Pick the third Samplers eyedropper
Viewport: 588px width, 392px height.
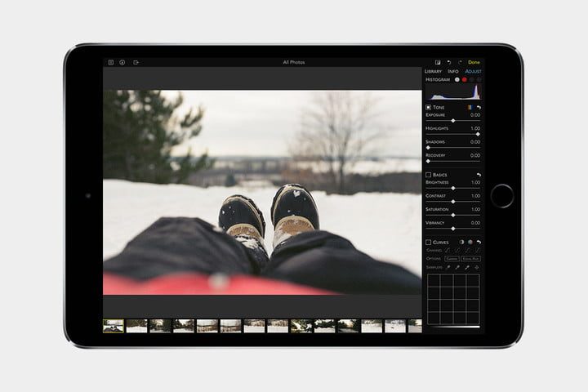point(467,268)
